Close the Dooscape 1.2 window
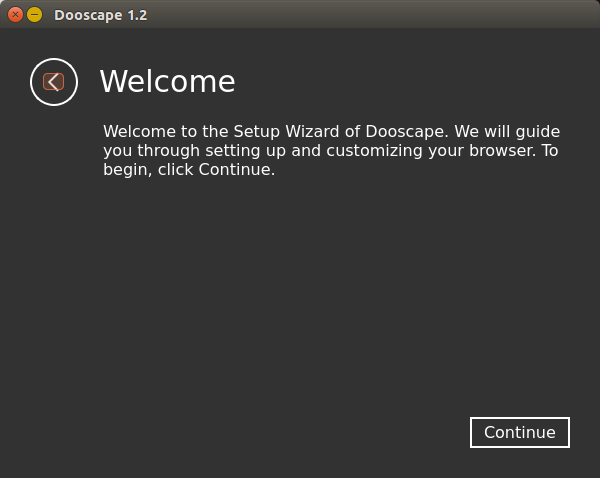 pyautogui.click(x=15, y=15)
